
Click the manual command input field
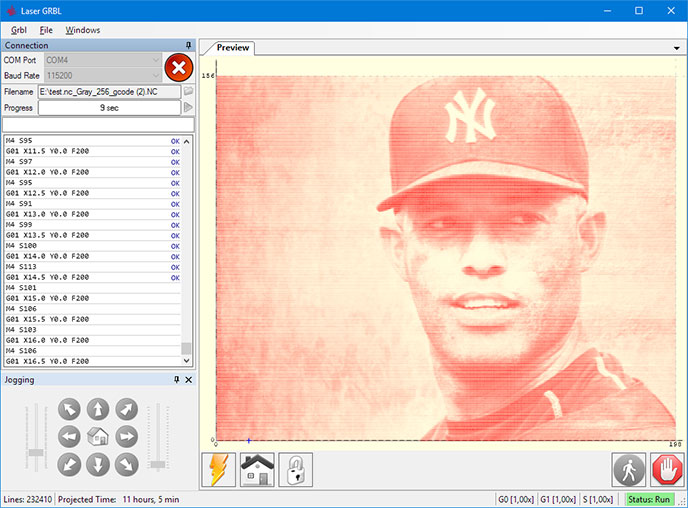[x=98, y=124]
